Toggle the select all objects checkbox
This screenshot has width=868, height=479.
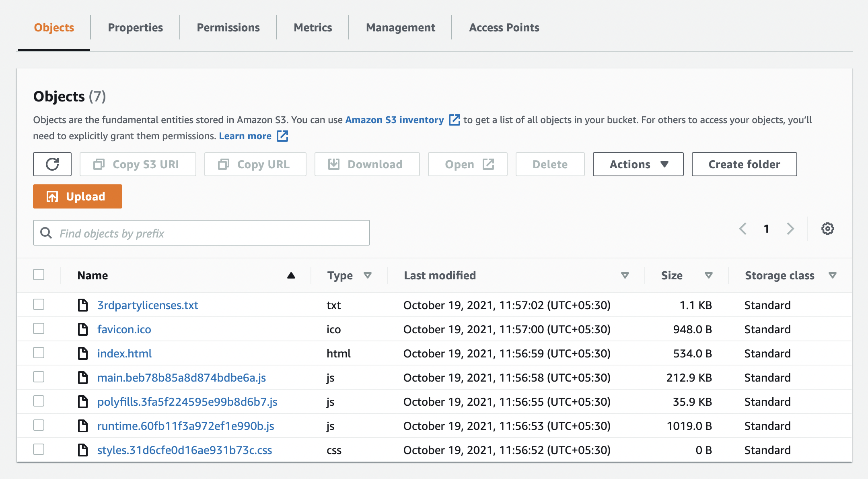[39, 275]
